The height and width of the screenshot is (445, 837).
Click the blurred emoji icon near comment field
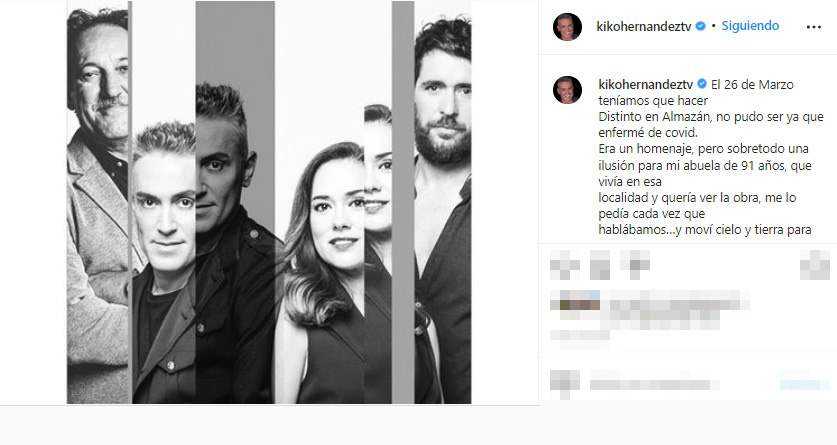pos(564,384)
